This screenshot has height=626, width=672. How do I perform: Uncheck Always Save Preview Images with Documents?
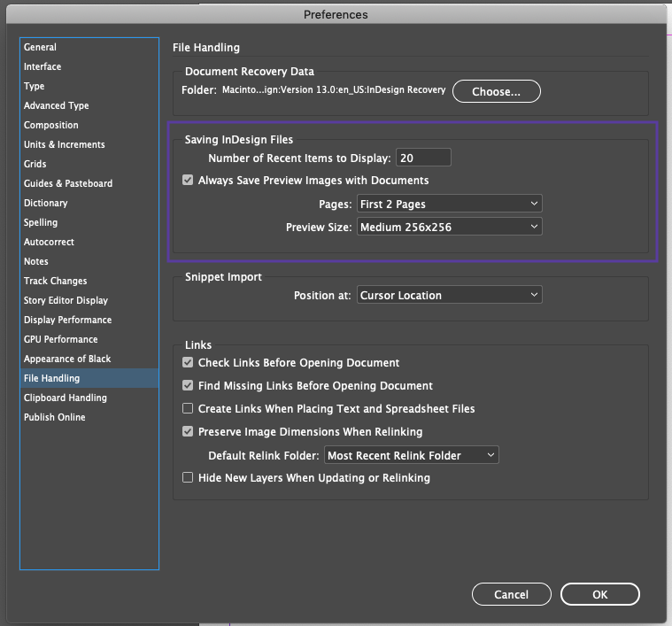coord(188,181)
